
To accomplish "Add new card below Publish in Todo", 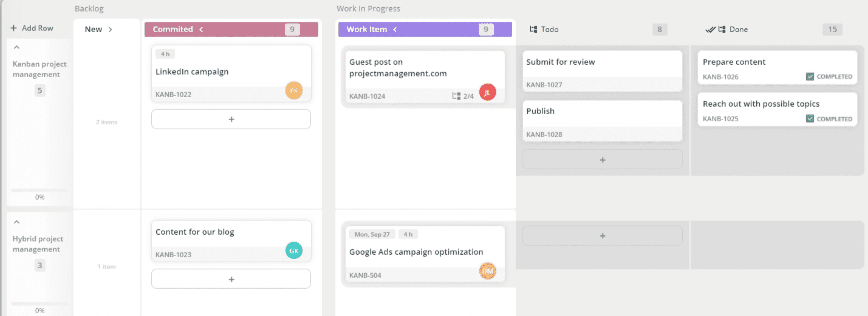I will 602,160.
